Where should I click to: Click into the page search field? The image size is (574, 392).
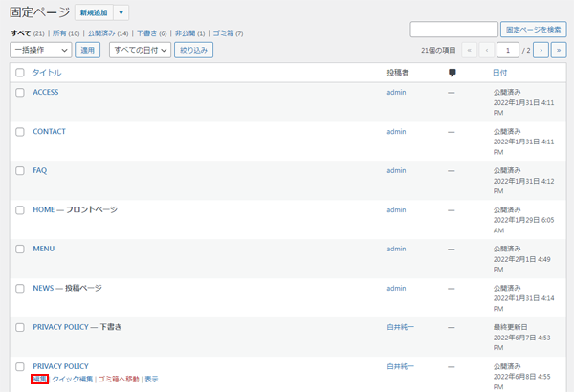(x=453, y=30)
